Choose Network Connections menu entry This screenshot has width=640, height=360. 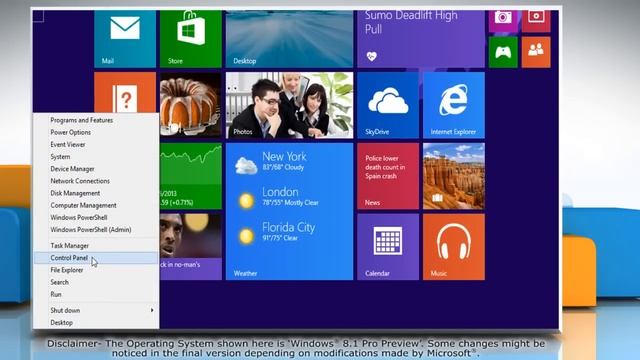tap(96, 181)
